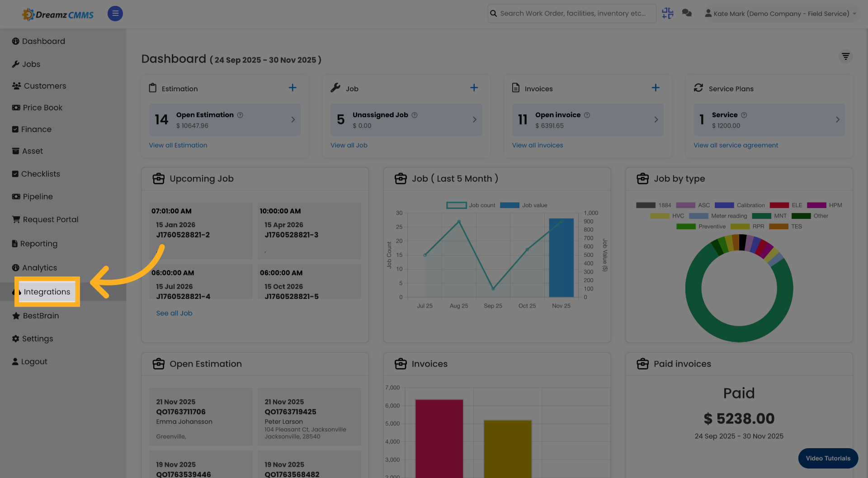The width and height of the screenshot is (868, 478).
Task: Select the red ELE color swatch in Job by type legend
Action: click(x=779, y=205)
